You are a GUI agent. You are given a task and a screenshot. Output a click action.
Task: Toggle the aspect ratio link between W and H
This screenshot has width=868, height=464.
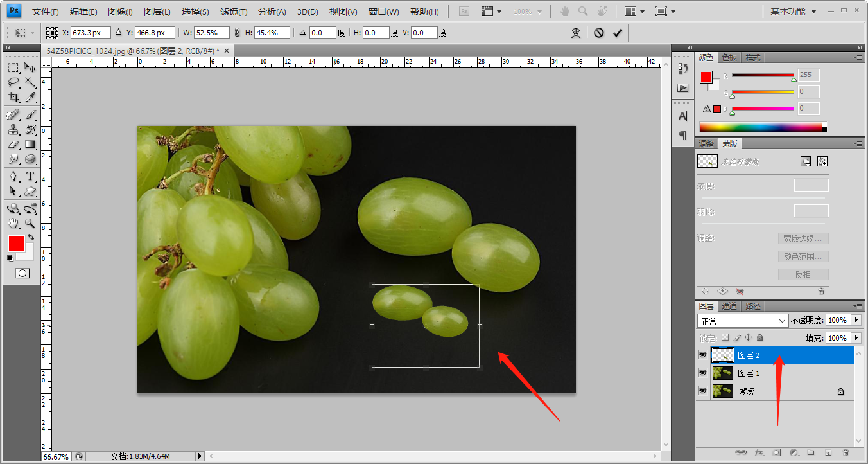point(237,33)
